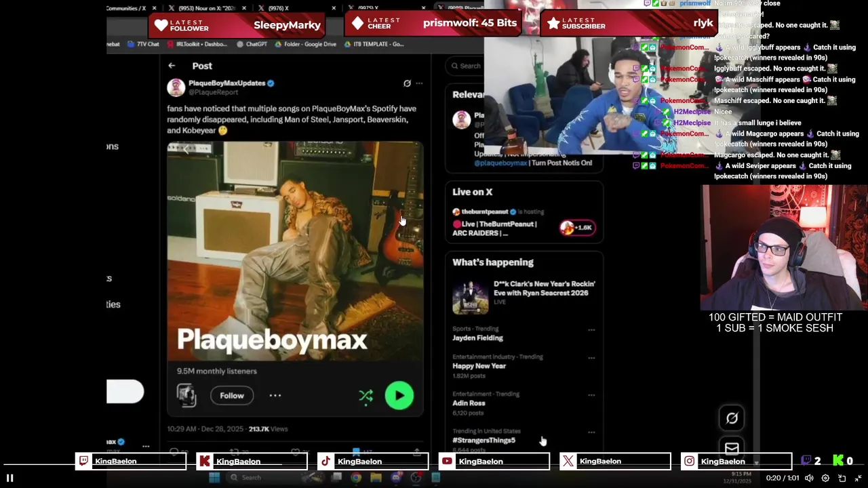Open three-dot menu beside Follow

pyautogui.click(x=275, y=395)
